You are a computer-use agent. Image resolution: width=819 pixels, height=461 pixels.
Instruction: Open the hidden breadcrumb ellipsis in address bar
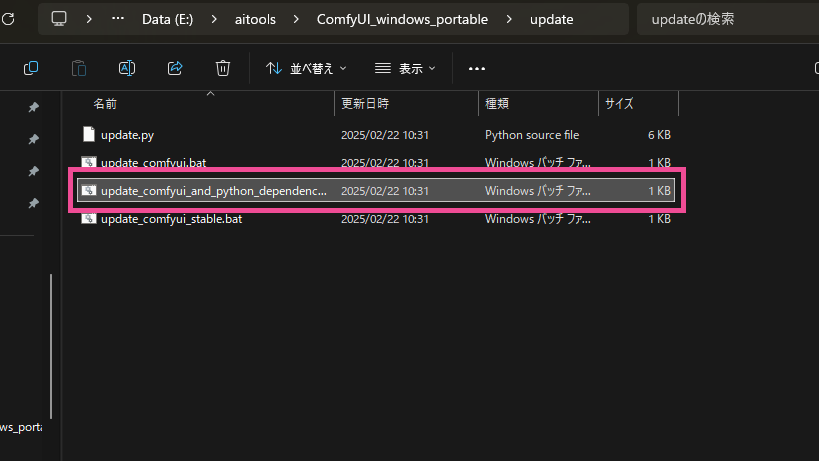(118, 19)
